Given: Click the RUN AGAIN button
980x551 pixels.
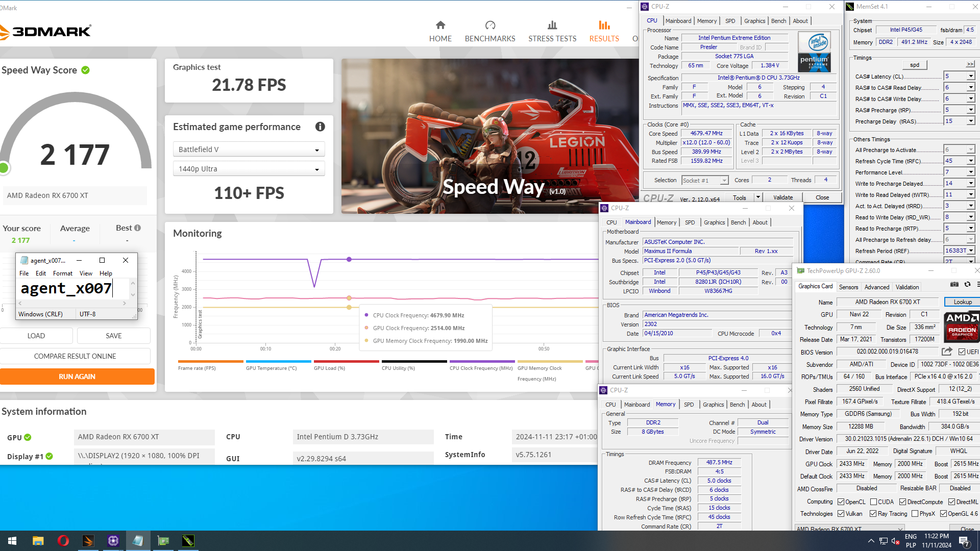Looking at the screenshot, I should pyautogui.click(x=77, y=377).
